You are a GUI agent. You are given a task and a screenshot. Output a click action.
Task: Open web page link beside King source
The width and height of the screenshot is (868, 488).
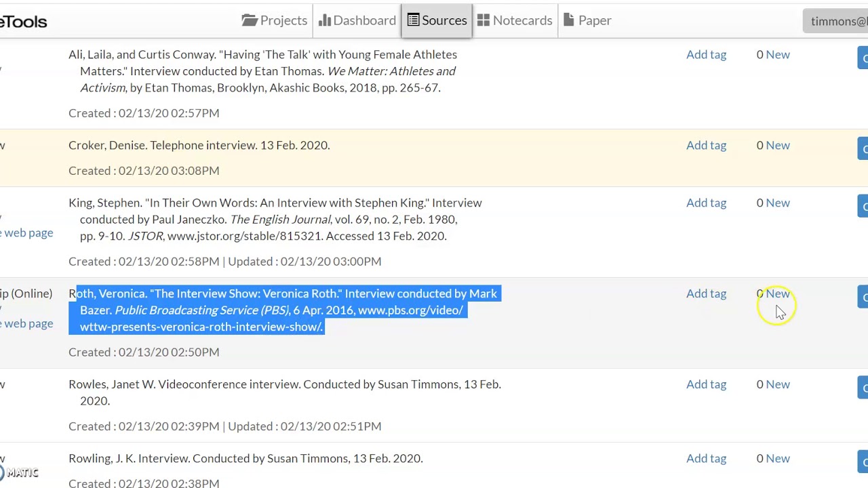click(x=27, y=232)
